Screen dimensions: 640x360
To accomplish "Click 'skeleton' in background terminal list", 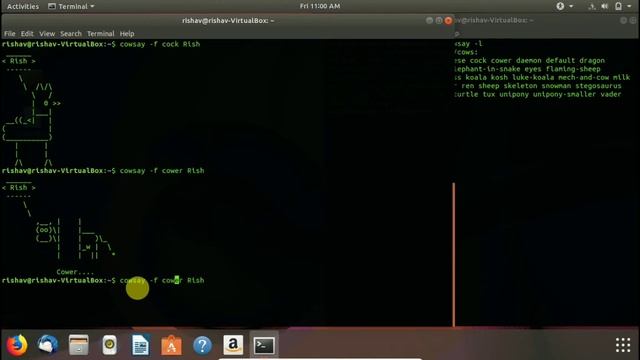I will click(520, 86).
